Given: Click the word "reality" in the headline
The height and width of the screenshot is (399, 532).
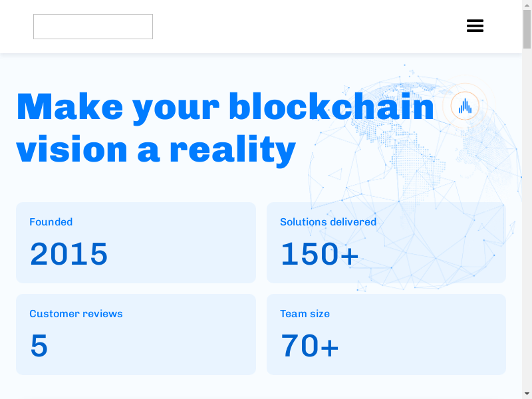Looking at the screenshot, I should point(233,149).
